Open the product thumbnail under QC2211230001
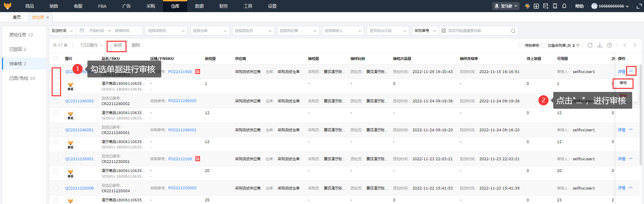644x204 pixels. pos(71,173)
